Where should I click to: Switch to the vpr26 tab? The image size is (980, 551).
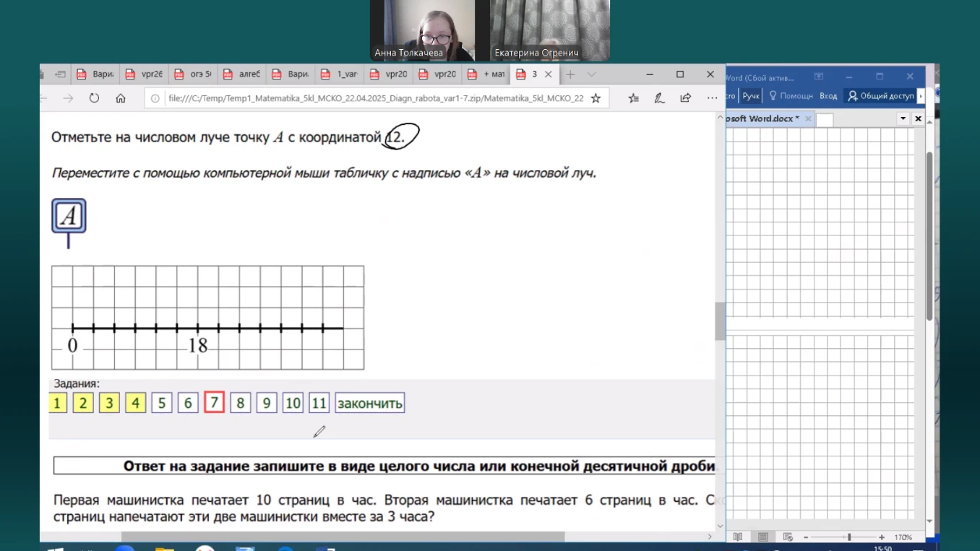tap(144, 74)
